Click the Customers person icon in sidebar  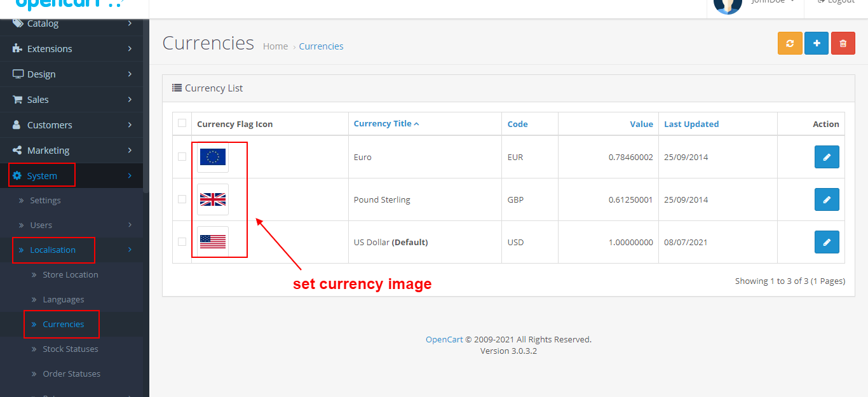(x=17, y=125)
